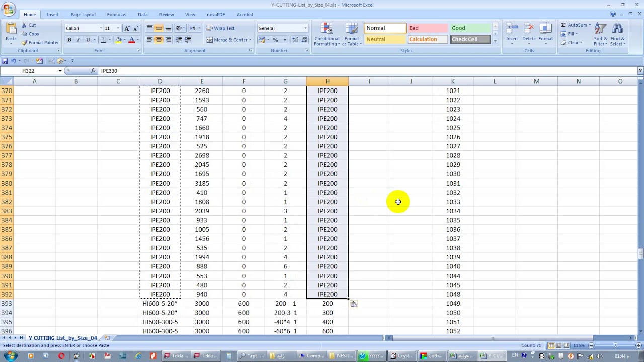Click the Wrap Text button
The width and height of the screenshot is (644, 362).
pyautogui.click(x=221, y=28)
